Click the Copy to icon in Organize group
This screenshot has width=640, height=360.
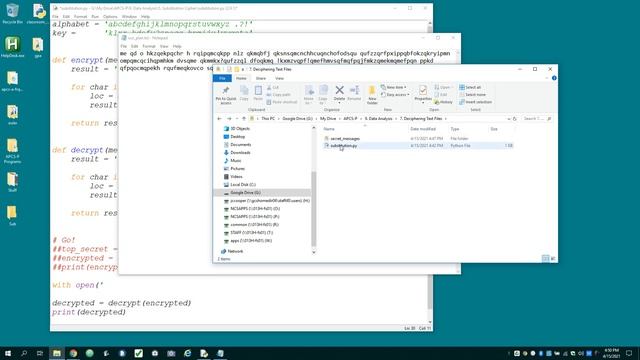coord(323,94)
